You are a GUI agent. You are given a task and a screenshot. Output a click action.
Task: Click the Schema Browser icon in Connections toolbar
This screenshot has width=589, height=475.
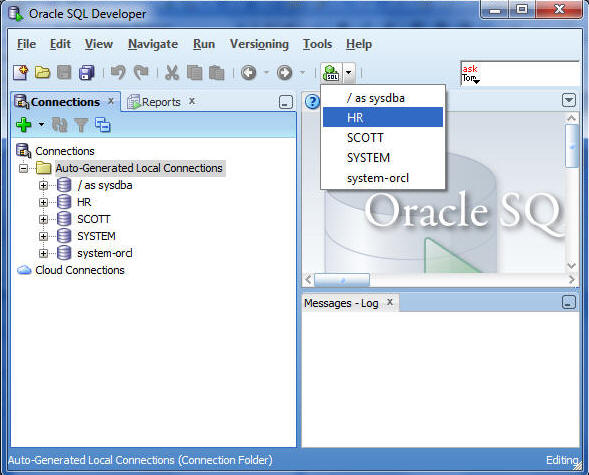103,125
